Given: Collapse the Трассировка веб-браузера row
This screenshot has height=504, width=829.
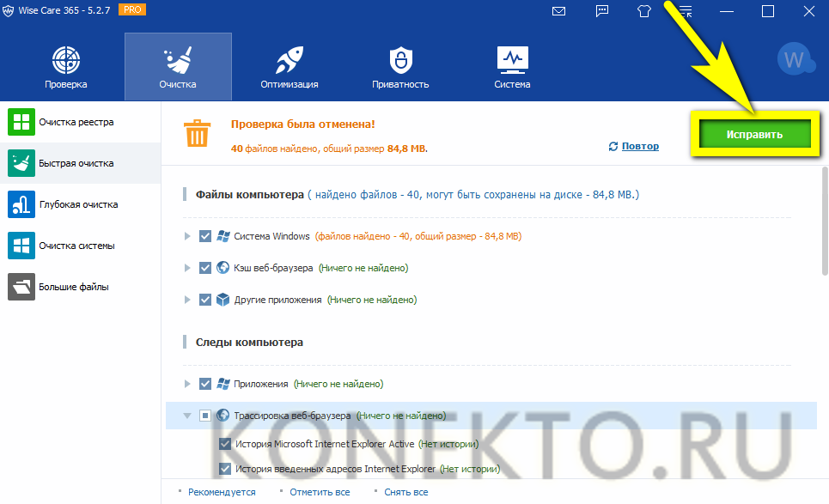Looking at the screenshot, I should click(187, 416).
